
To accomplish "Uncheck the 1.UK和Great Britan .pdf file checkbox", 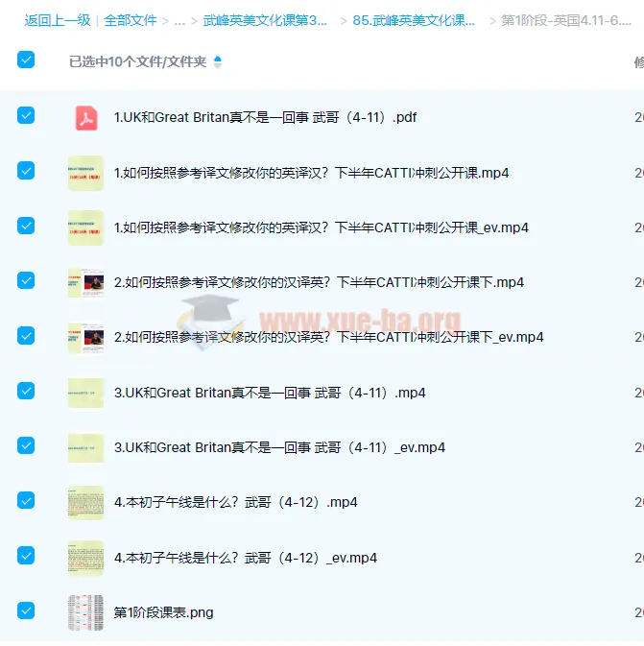I will (x=26, y=115).
